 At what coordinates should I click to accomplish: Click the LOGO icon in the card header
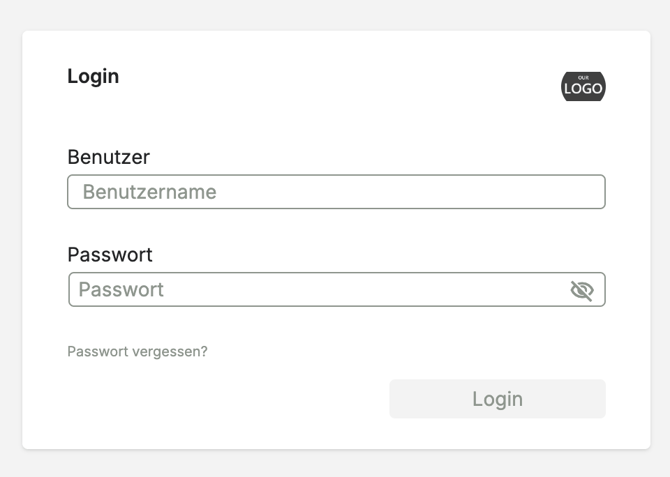point(584,87)
